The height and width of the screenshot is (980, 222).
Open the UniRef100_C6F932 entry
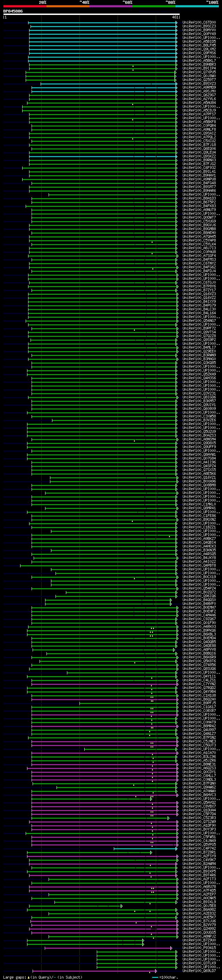[199, 168]
